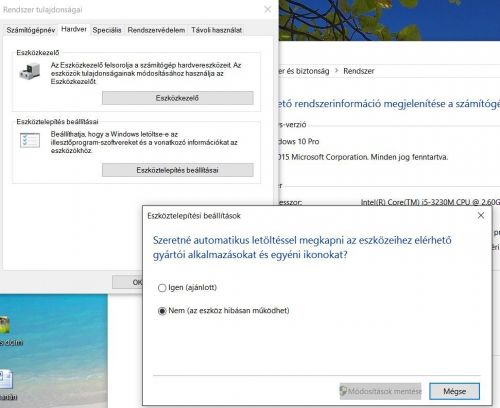Close the Eszköztelepítési beállítások dialog
The image size is (500, 408).
[x=481, y=216]
